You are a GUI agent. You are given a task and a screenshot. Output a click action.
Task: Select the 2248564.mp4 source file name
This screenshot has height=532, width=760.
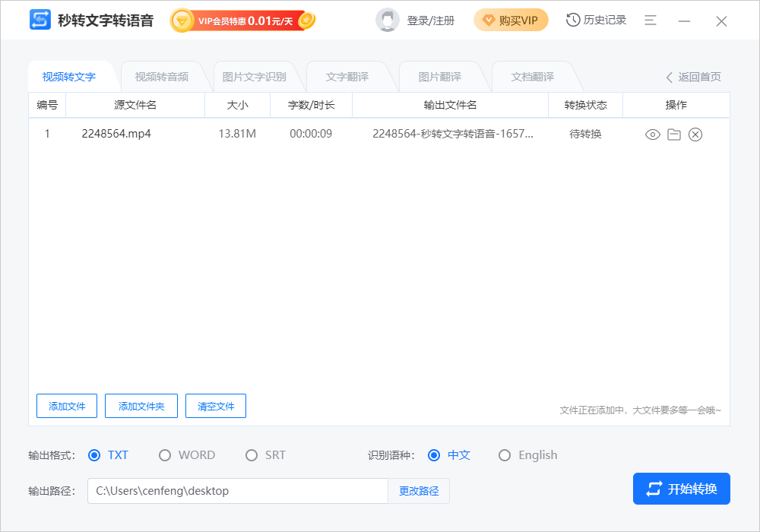click(x=116, y=134)
